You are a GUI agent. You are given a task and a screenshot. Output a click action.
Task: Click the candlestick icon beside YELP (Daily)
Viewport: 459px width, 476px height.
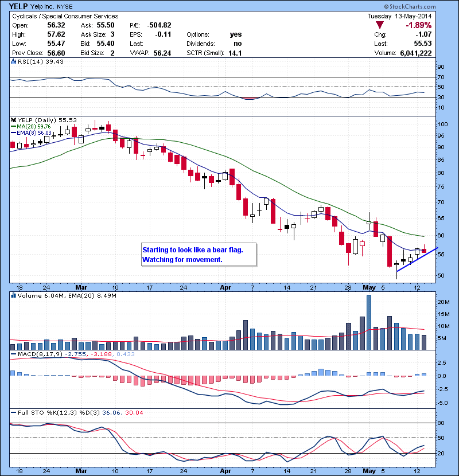pos(13,120)
